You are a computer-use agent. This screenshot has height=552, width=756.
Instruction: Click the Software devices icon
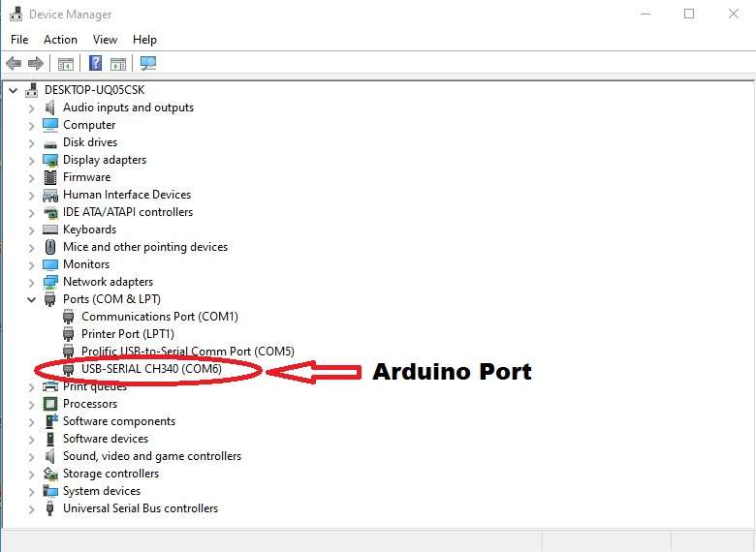point(50,439)
